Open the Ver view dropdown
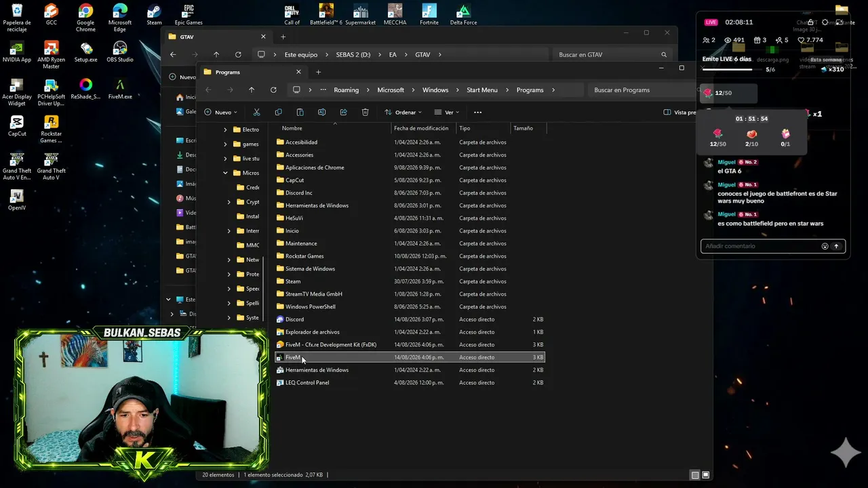This screenshot has height=488, width=868. pyautogui.click(x=447, y=113)
